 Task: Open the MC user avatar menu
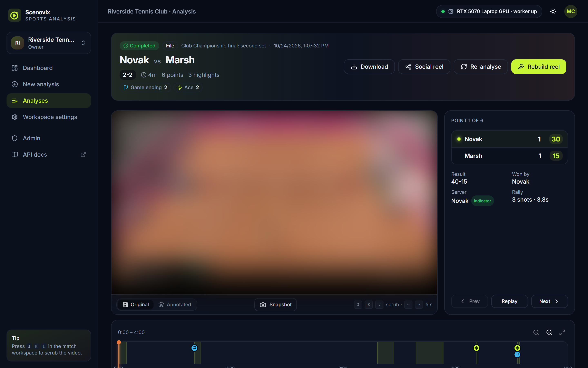tap(570, 11)
